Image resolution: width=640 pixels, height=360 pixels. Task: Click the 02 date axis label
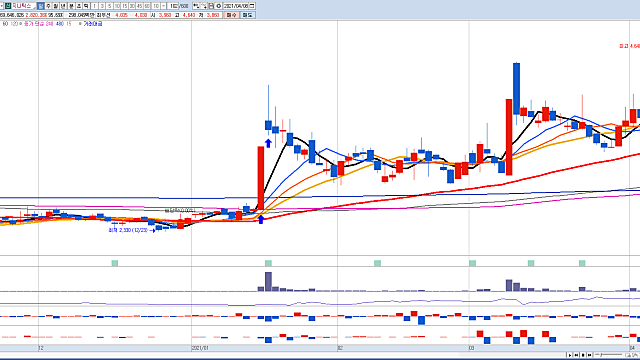340,348
